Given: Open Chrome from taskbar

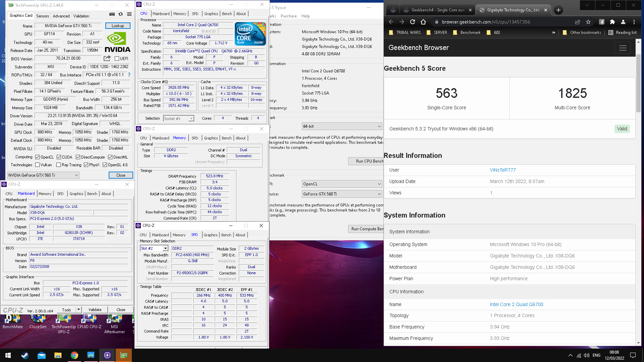Looking at the screenshot, I should coord(74,355).
